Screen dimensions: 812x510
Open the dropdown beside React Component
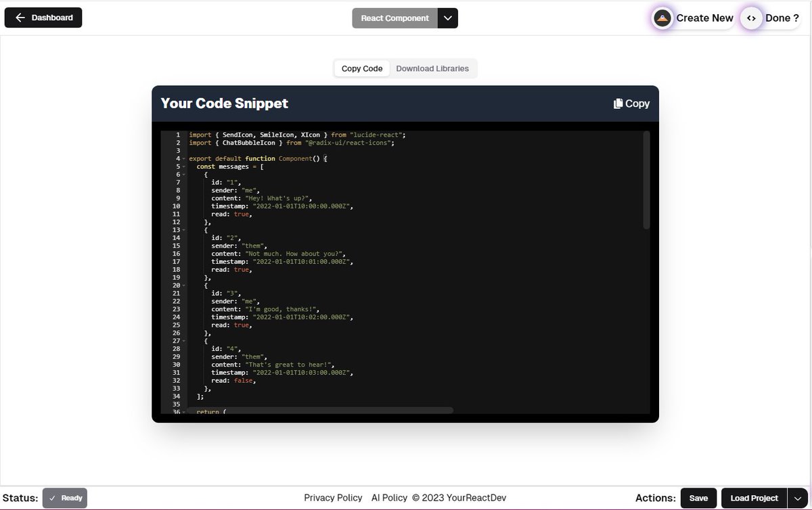[448, 18]
